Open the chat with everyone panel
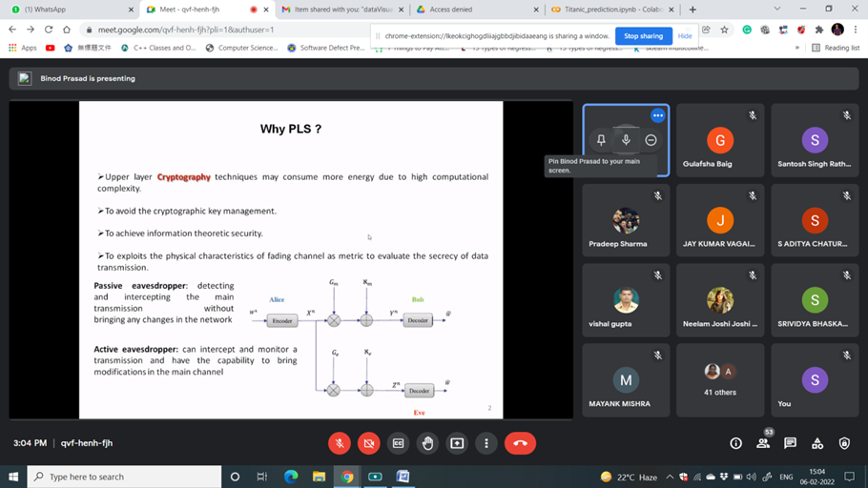 (790, 443)
